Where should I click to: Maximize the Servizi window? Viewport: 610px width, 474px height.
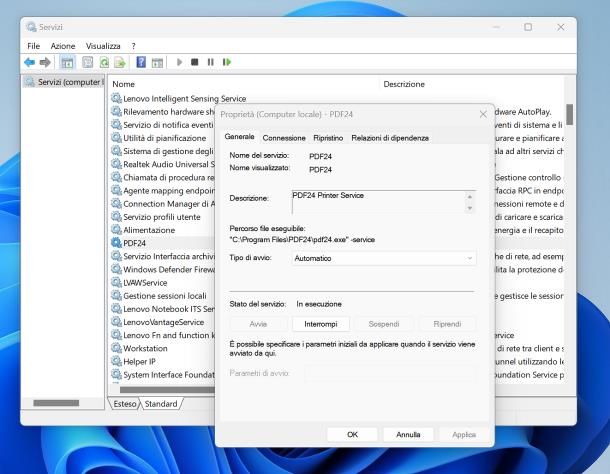(x=528, y=27)
